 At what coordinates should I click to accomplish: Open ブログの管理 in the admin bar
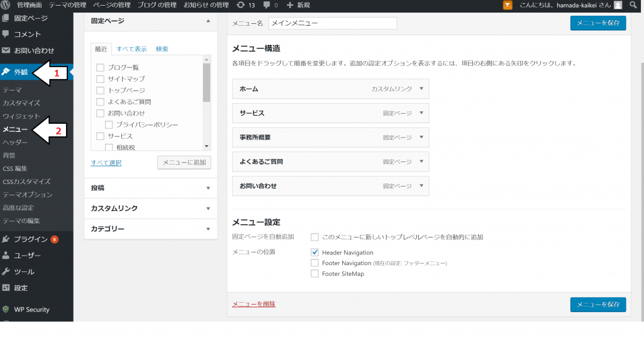point(157,5)
